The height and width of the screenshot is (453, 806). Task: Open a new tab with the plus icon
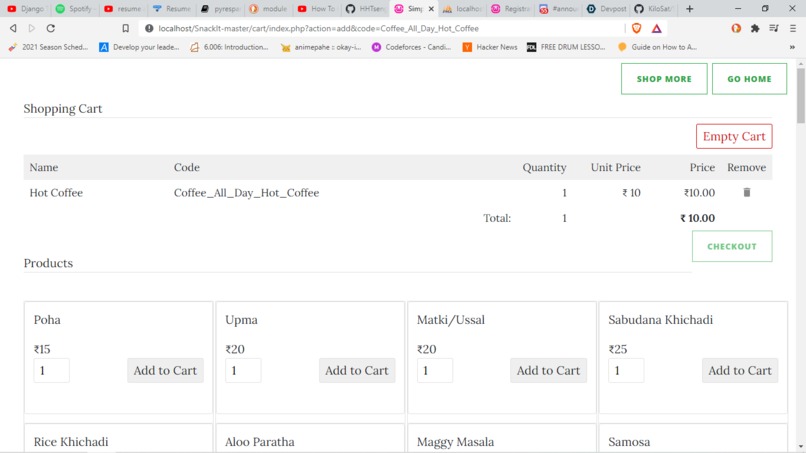(x=689, y=9)
